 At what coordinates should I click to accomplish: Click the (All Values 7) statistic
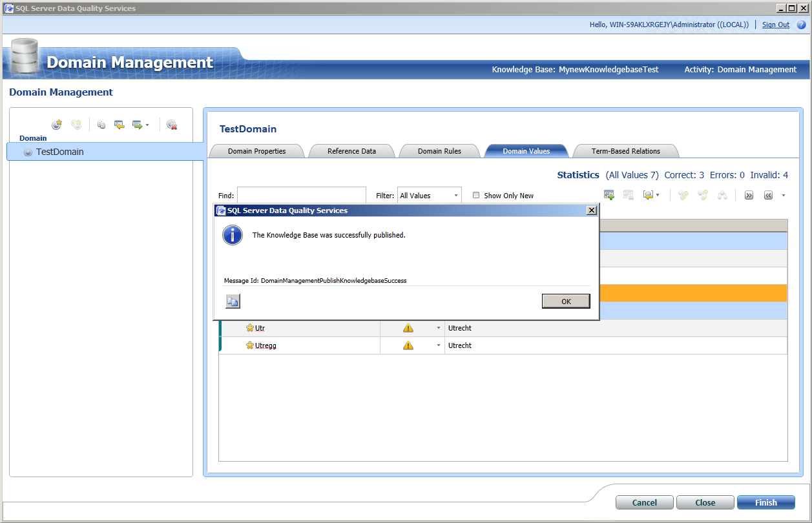[x=632, y=175]
